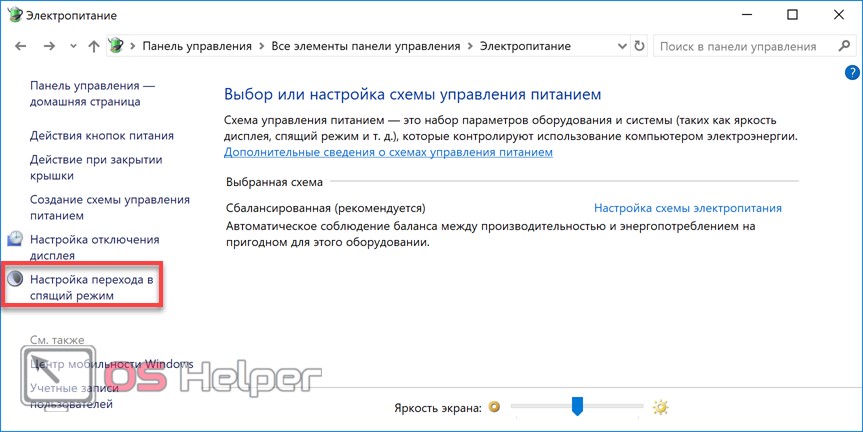Click the screen brightness slider thumb
This screenshot has height=432, width=863.
pyautogui.click(x=577, y=407)
